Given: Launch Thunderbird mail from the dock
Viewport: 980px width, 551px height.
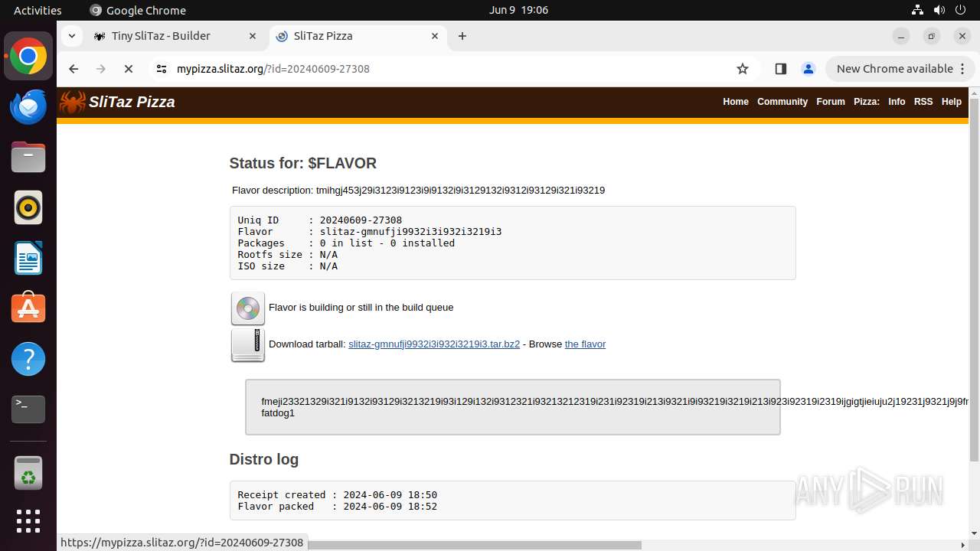Looking at the screenshot, I should 28,107.
